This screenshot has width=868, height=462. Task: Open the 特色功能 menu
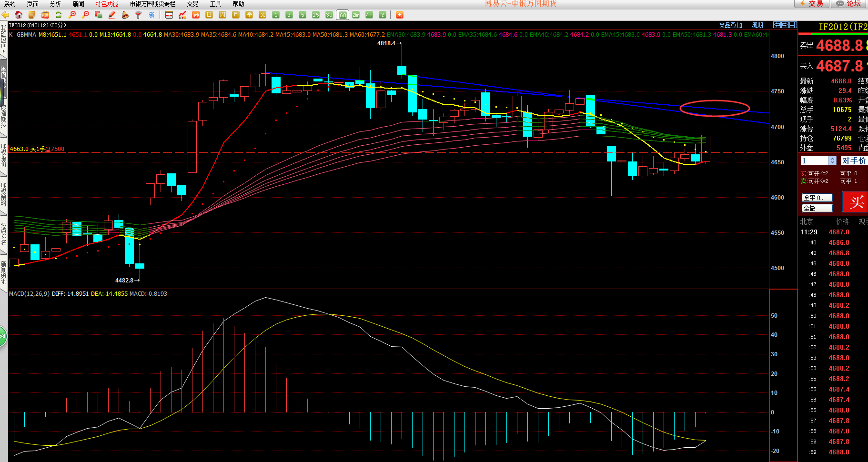[x=107, y=4]
